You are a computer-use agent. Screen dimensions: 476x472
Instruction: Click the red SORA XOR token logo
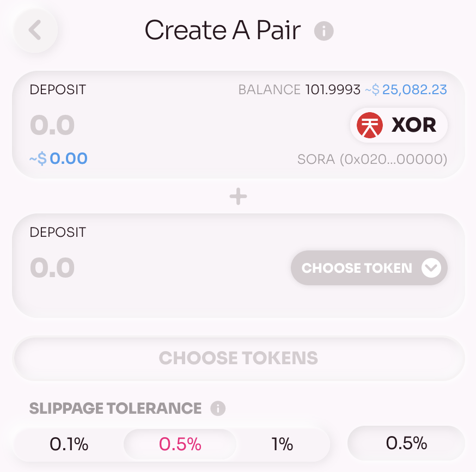coord(369,125)
